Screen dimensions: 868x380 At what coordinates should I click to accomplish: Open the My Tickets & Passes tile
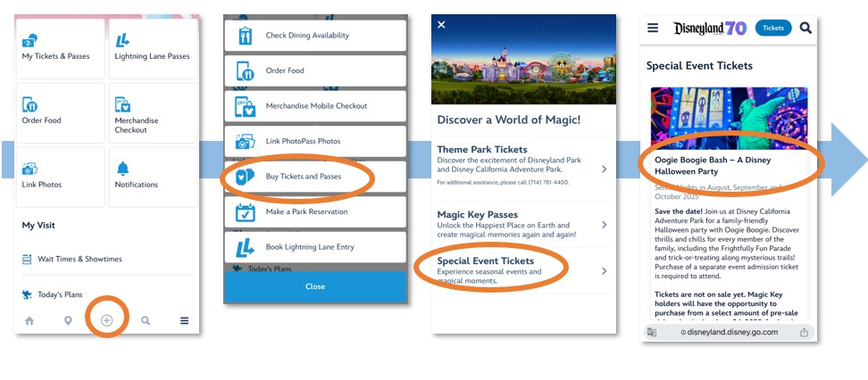pyautogui.click(x=60, y=49)
